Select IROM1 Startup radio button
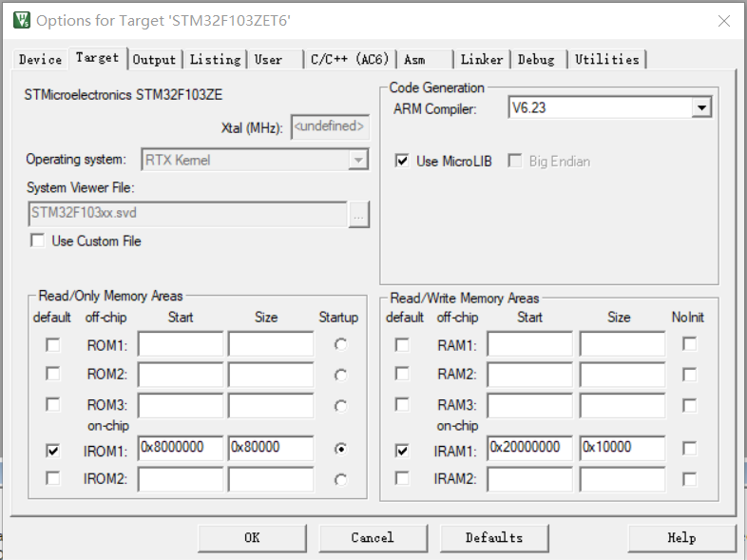The image size is (747, 560). tap(340, 449)
